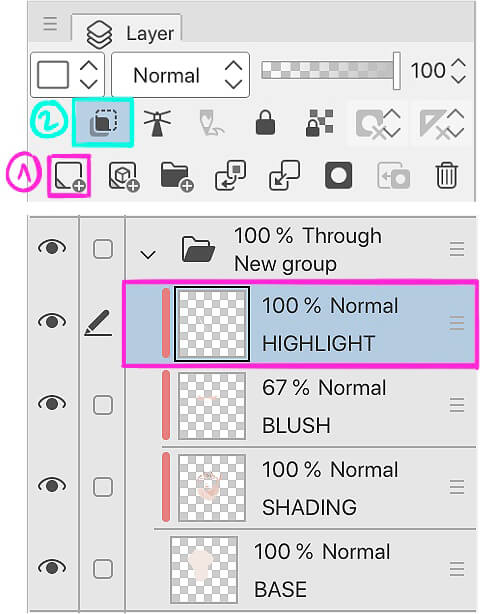Click Merge with layer below icon
The height and width of the screenshot is (614, 486).
285,175
